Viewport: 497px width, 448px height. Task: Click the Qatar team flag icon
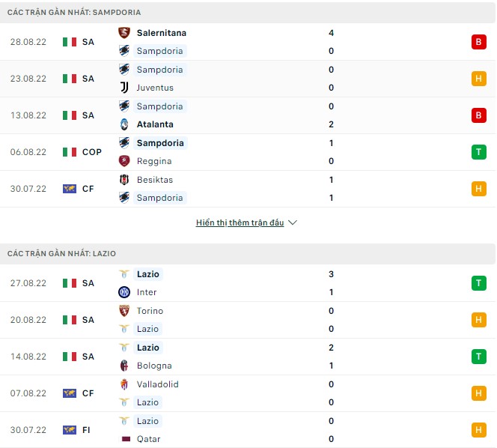point(124,439)
